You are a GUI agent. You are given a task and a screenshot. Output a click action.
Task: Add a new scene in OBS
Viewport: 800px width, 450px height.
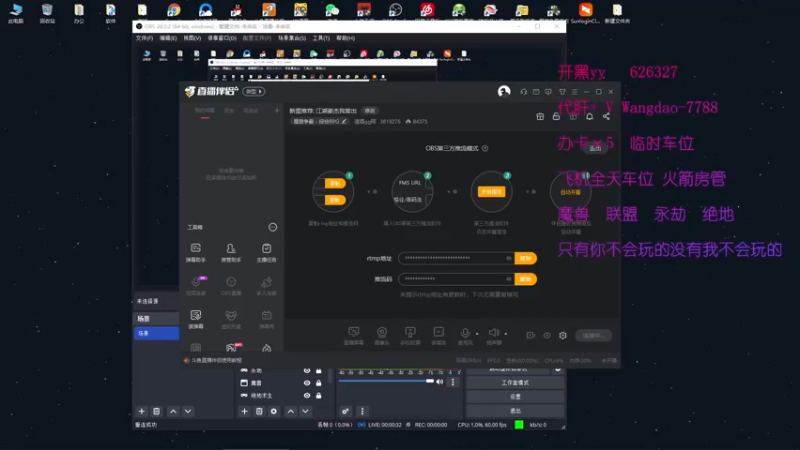click(x=142, y=411)
